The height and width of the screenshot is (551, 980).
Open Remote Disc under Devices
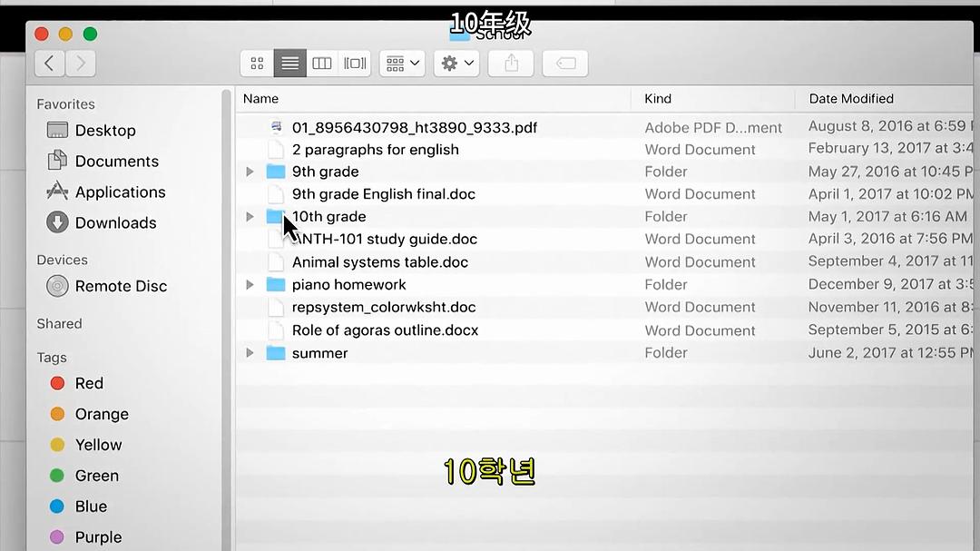[121, 286]
